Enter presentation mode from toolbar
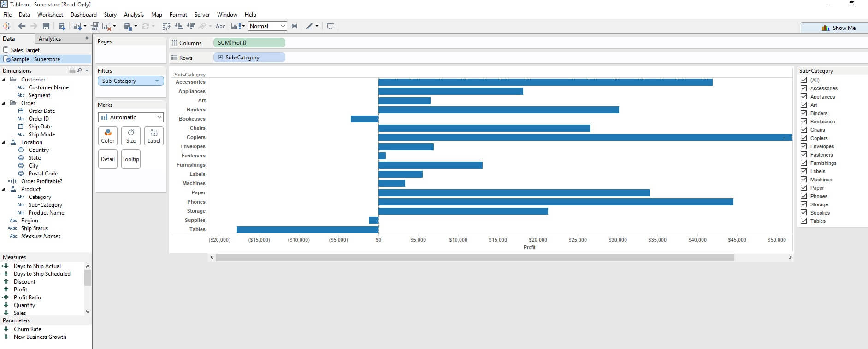The image size is (868, 349). [330, 26]
